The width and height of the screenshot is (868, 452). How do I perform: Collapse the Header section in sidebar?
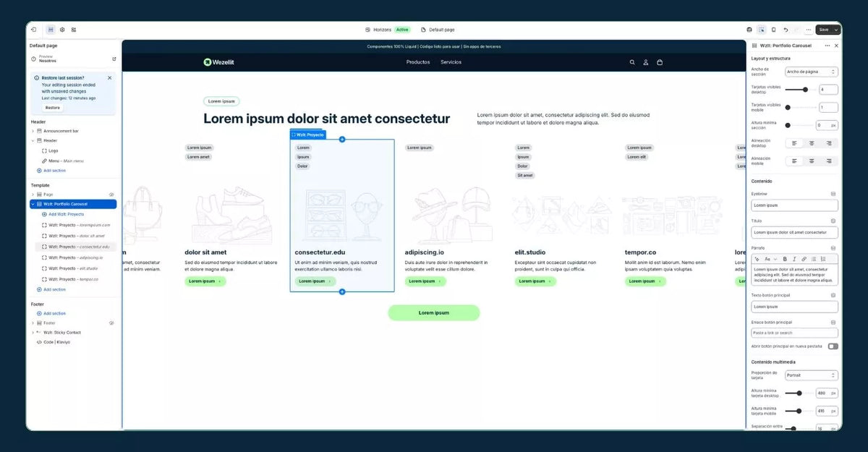(x=33, y=141)
